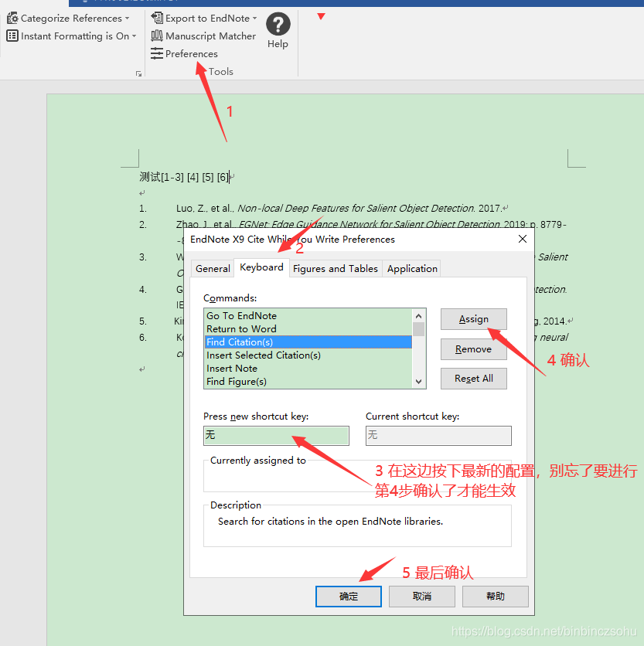Image resolution: width=644 pixels, height=646 pixels.
Task: Confirm with the 确定 button
Action: (x=349, y=596)
